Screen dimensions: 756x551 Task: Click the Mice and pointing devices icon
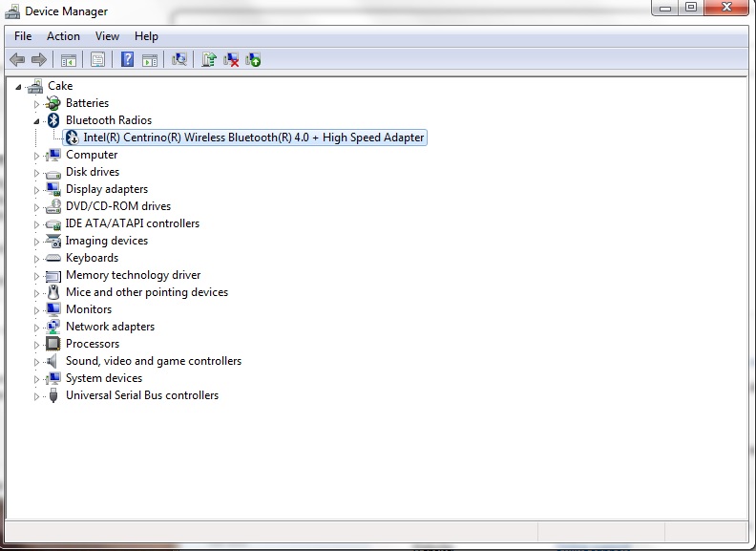(x=53, y=292)
